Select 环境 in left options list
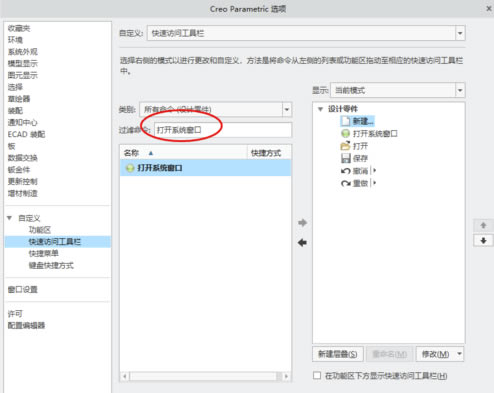494x393 pixels. [15, 40]
